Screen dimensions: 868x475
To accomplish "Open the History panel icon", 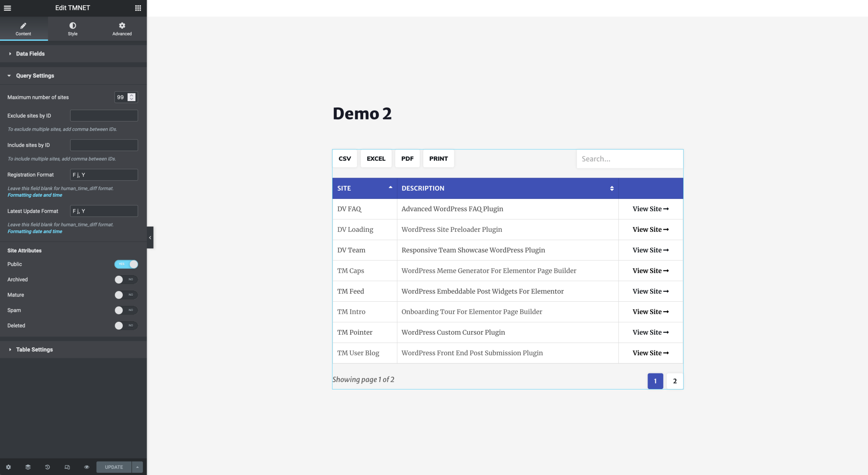I will point(48,467).
